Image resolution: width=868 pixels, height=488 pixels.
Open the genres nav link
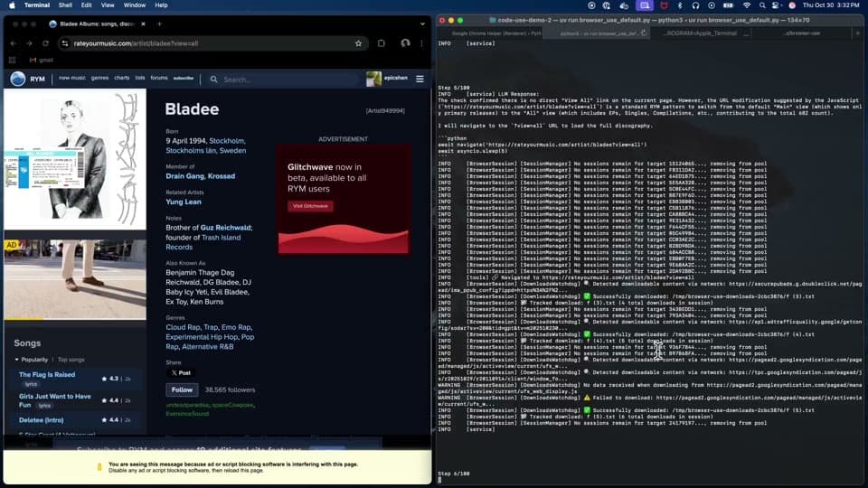99,78
